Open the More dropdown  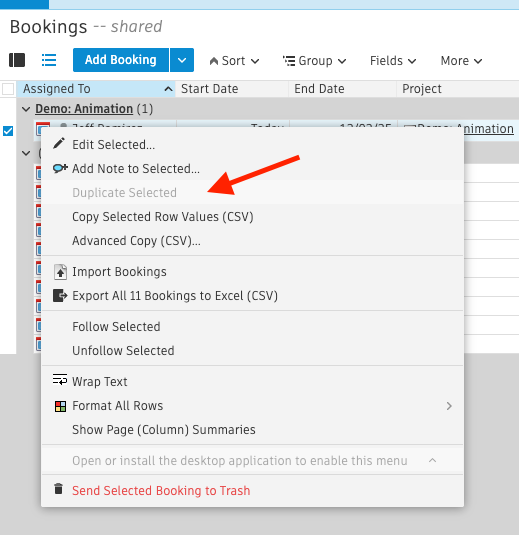(461, 61)
